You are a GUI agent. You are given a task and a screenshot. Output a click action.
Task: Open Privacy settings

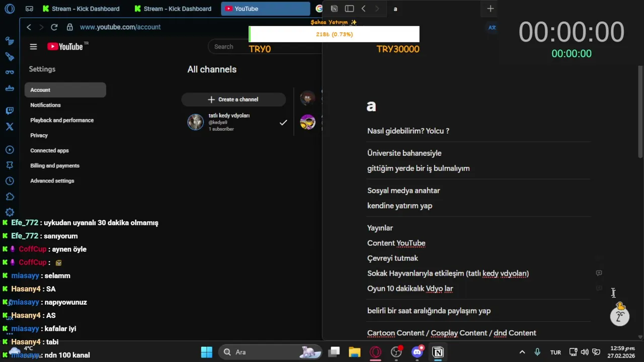(39, 135)
